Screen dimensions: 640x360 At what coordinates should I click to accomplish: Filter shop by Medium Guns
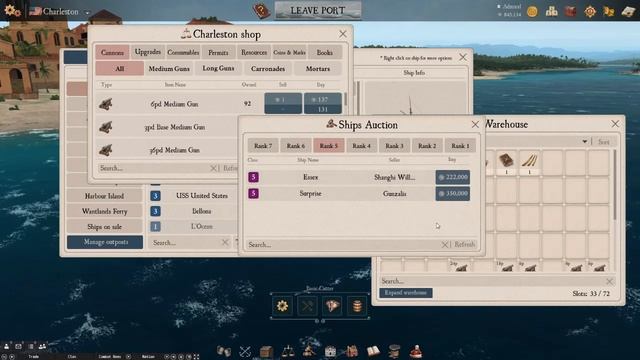pyautogui.click(x=169, y=69)
